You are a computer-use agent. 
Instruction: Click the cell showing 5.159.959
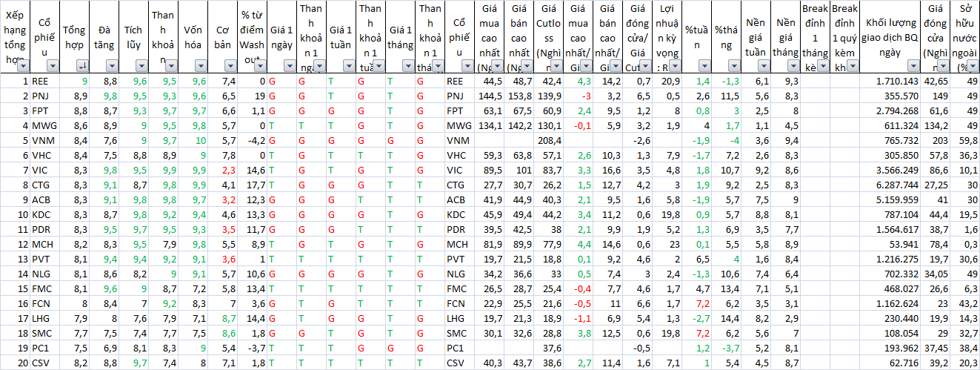click(x=890, y=199)
